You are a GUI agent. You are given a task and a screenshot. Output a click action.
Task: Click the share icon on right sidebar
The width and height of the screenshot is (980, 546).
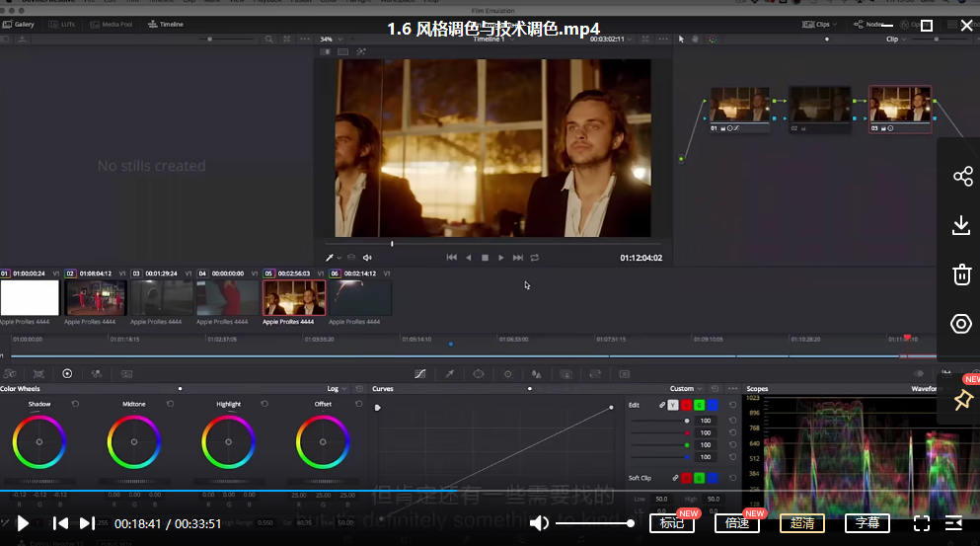(962, 177)
